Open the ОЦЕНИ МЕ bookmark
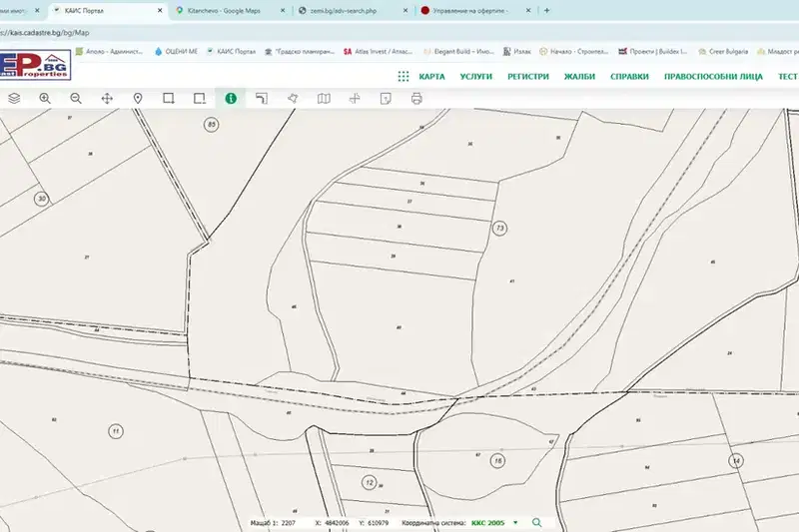The width and height of the screenshot is (799, 532). pyautogui.click(x=177, y=52)
